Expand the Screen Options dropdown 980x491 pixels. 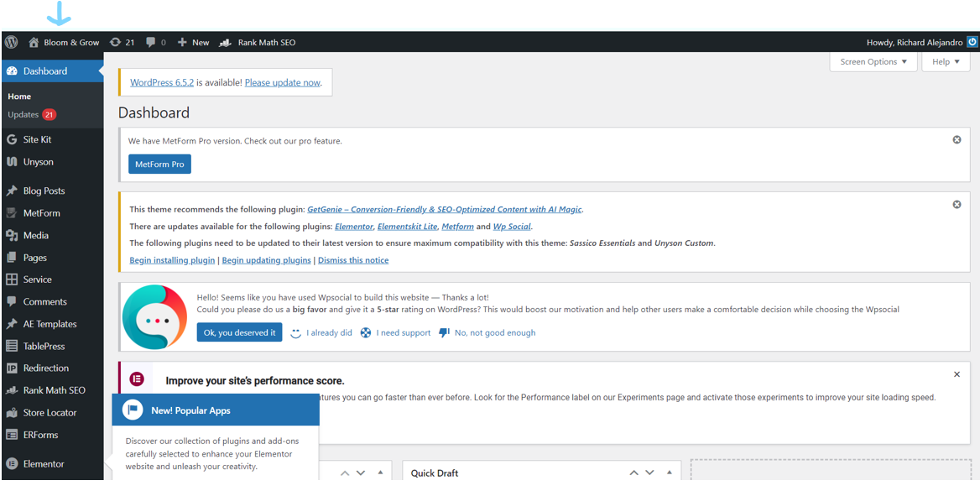[873, 62]
